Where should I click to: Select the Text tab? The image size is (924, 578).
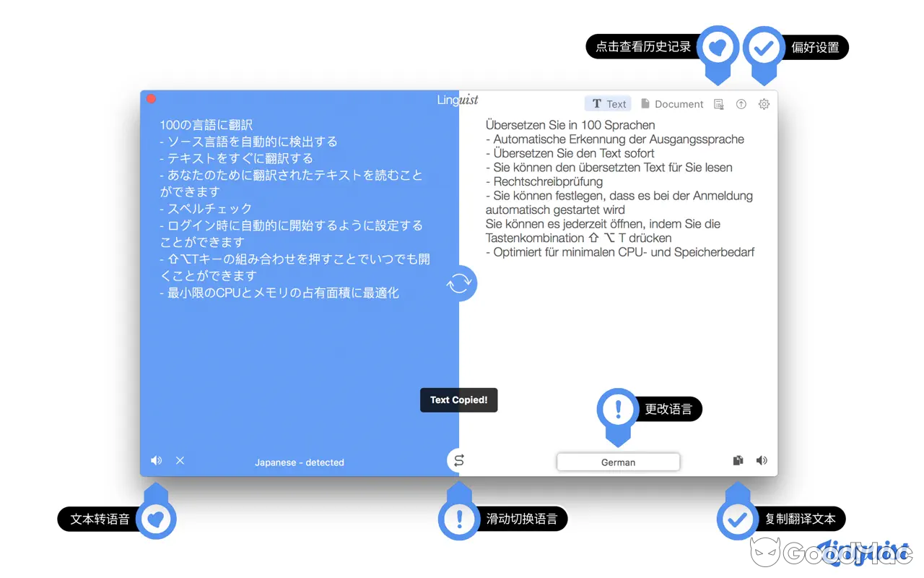(607, 103)
